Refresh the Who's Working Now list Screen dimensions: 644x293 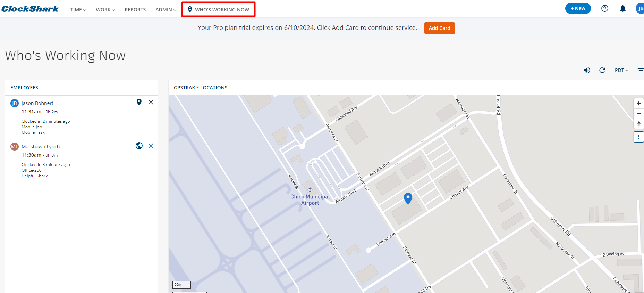602,70
